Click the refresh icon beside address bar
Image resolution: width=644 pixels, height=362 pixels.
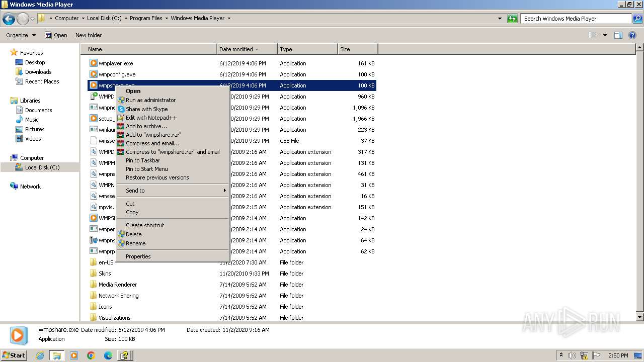click(512, 19)
